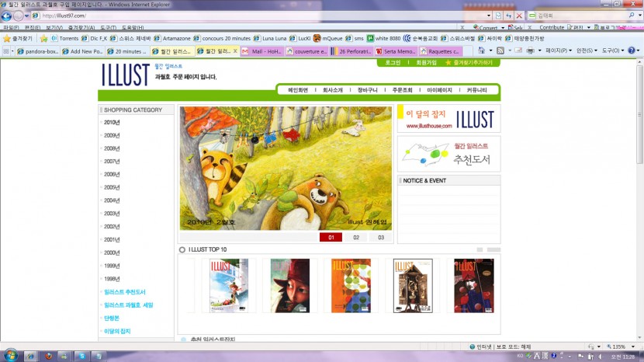
Task: Click the illust97.com address bar
Action: [258, 16]
